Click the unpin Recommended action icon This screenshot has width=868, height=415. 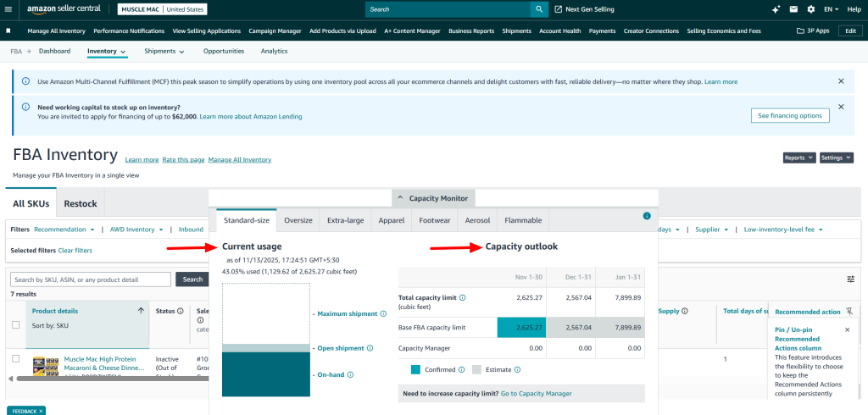[x=849, y=312]
